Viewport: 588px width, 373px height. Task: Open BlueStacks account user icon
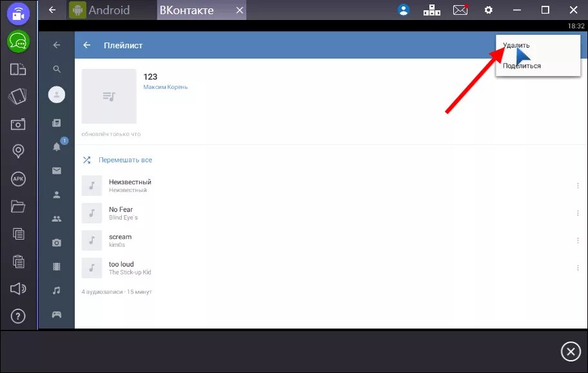click(x=404, y=10)
